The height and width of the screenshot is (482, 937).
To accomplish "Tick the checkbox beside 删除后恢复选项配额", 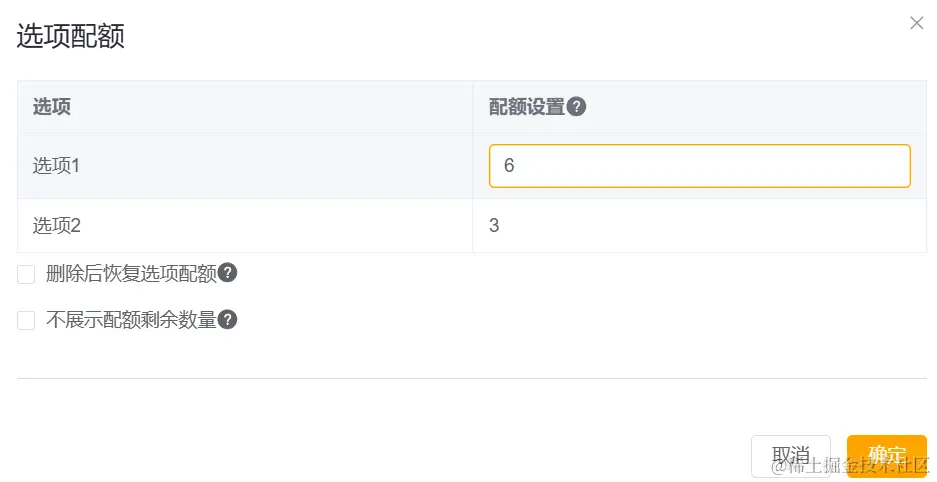I will pyautogui.click(x=26, y=274).
